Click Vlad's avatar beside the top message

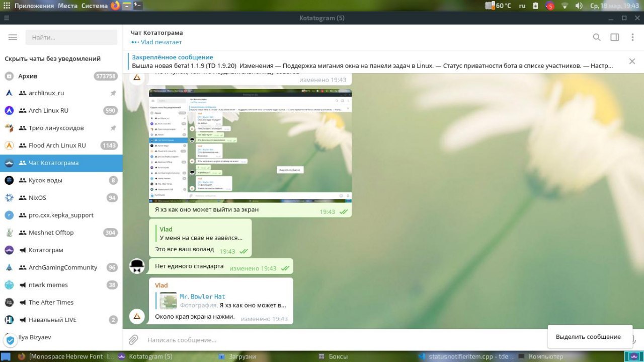137,78
